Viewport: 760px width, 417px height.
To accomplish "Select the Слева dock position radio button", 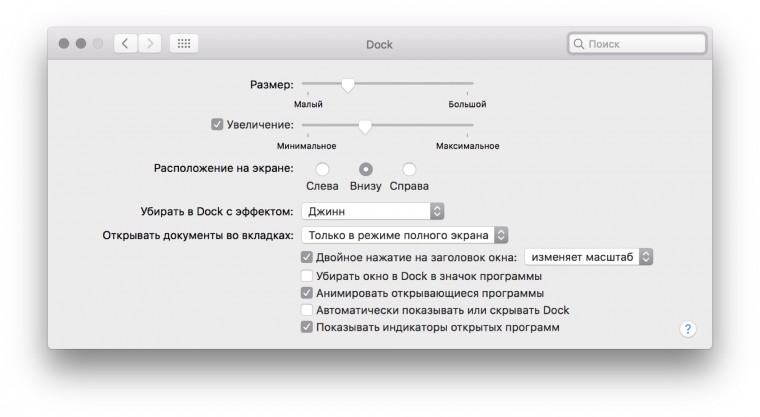I will [x=322, y=169].
